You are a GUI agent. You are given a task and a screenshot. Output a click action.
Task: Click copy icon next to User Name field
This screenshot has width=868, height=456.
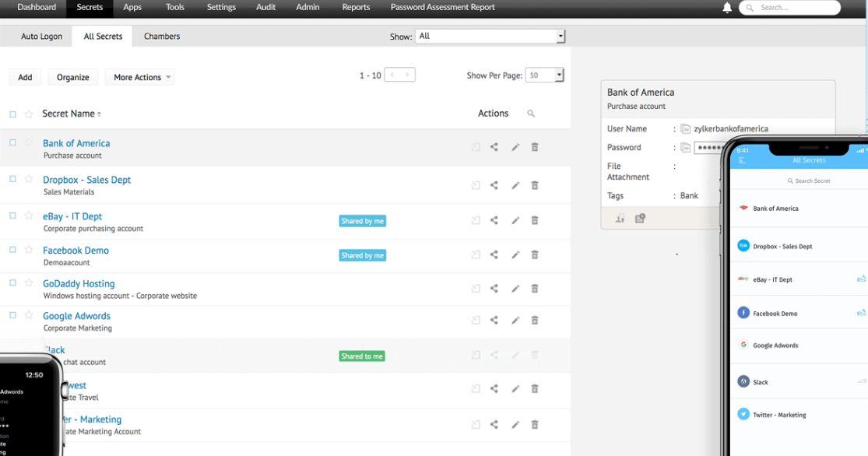685,129
